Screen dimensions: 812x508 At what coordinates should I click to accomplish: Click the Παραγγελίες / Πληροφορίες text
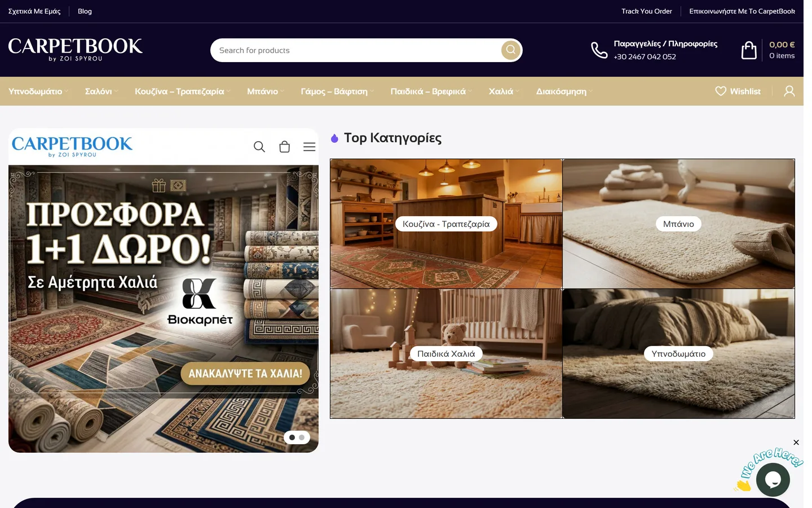pos(665,43)
